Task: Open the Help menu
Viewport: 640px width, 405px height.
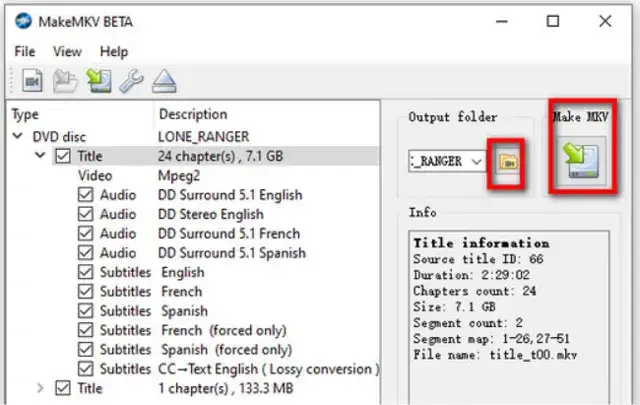Action: pos(114,51)
